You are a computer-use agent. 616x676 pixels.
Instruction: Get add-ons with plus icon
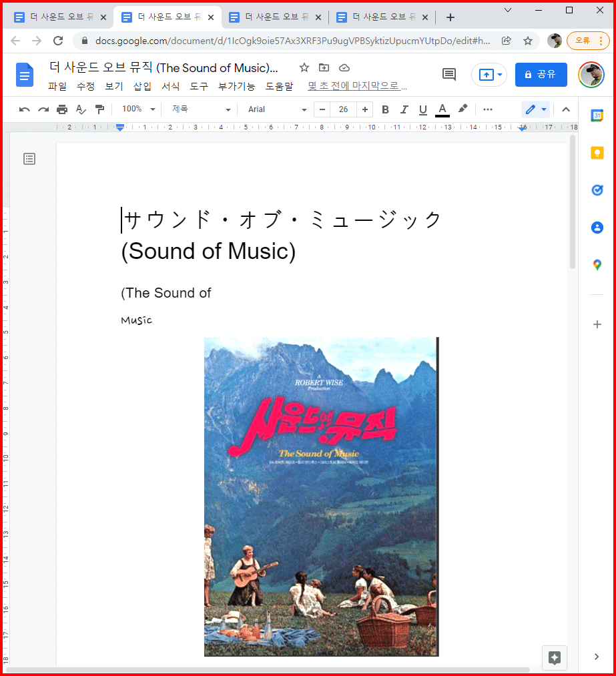597,324
